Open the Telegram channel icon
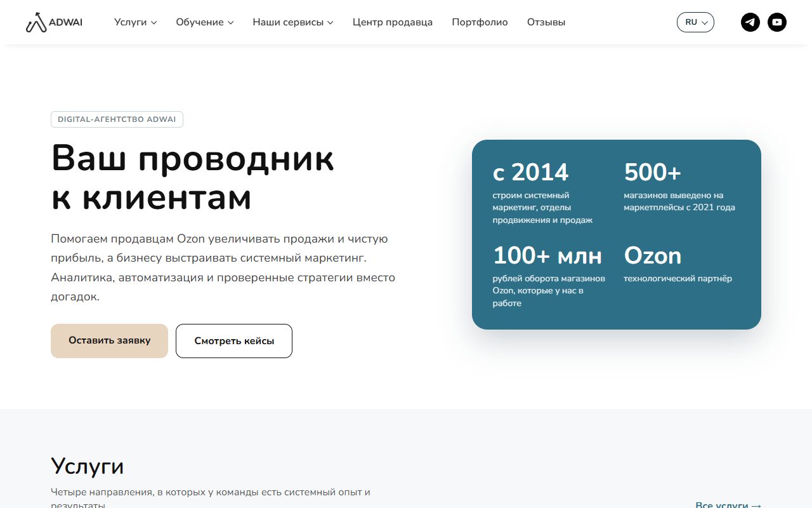This screenshot has width=812, height=508. click(x=750, y=22)
